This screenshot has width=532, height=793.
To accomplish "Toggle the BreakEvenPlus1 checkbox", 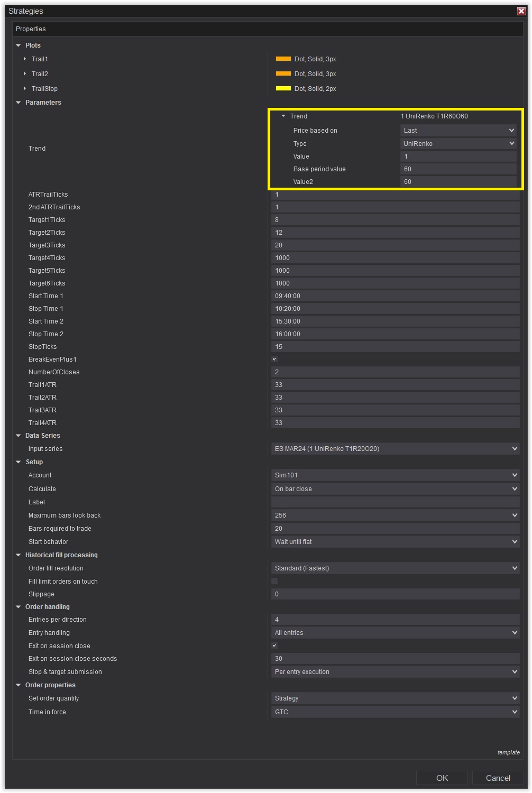I will [x=274, y=359].
